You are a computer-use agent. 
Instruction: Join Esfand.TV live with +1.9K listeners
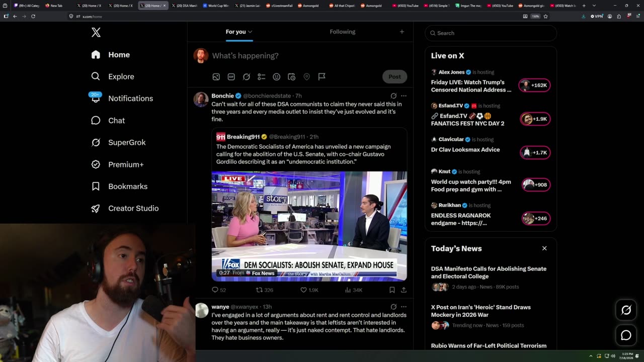point(535,119)
